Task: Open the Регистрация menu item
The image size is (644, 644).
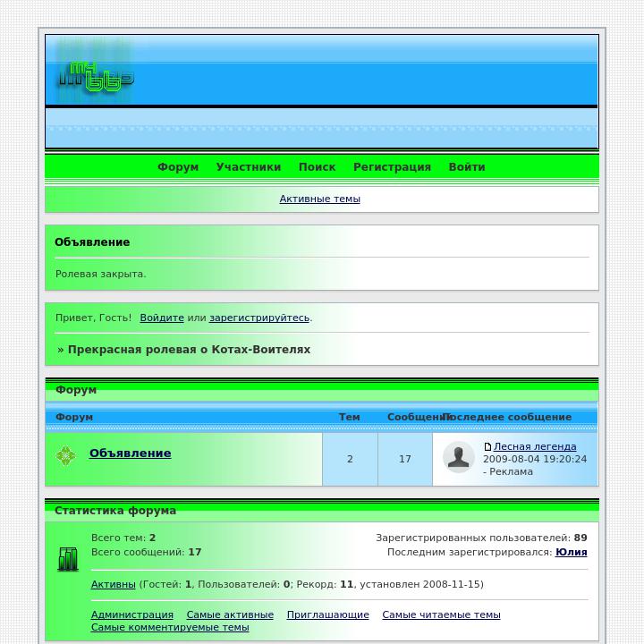Action: tap(392, 166)
